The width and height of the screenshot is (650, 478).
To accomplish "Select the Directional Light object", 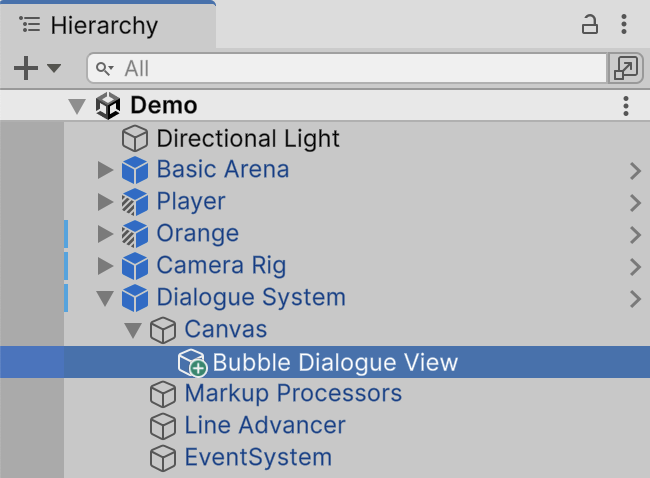I will point(248,138).
